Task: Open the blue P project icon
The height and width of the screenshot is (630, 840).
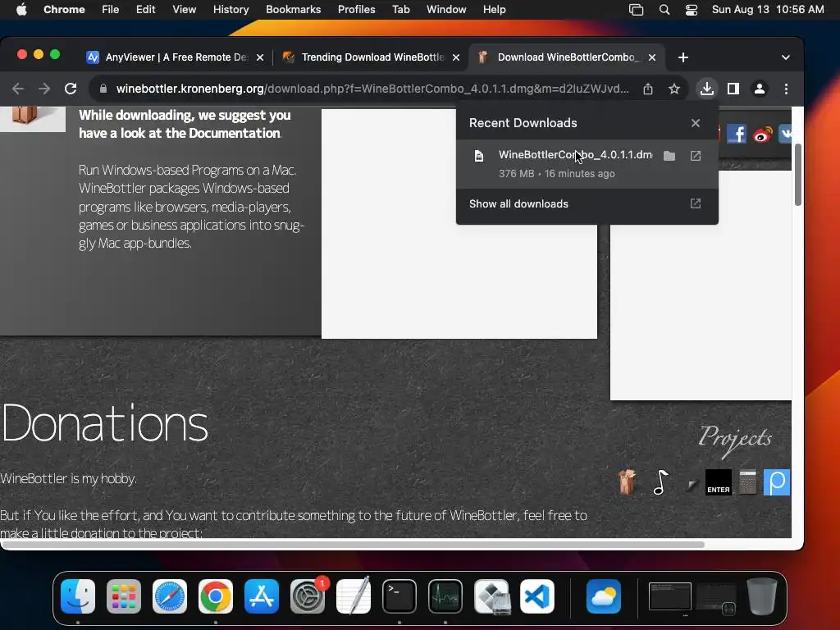Action: [x=777, y=482]
